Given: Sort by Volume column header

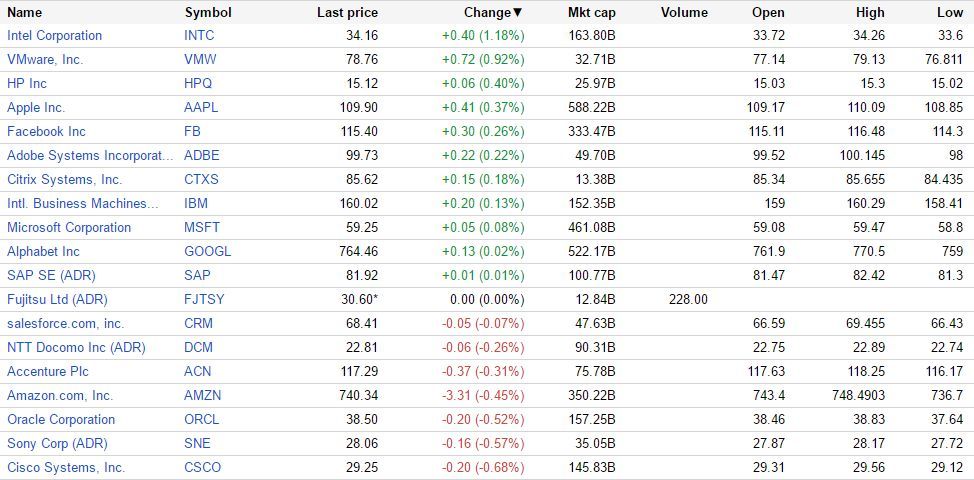Looking at the screenshot, I should tap(684, 13).
